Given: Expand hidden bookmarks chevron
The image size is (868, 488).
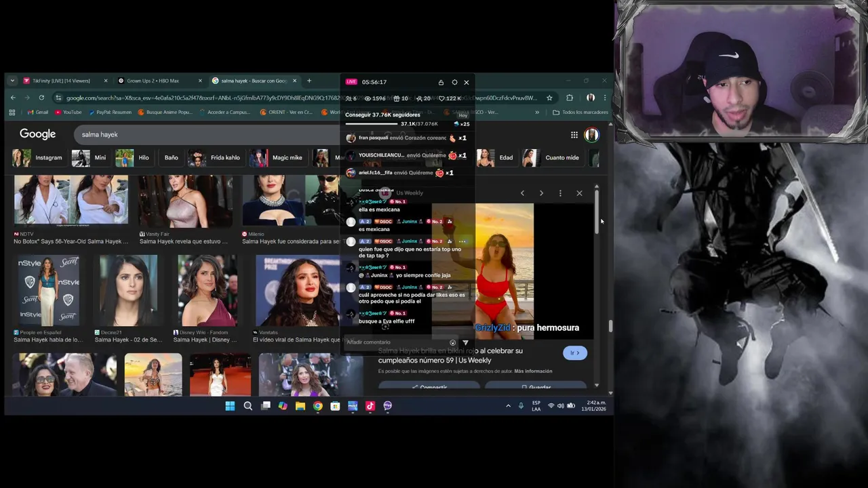Looking at the screenshot, I should pyautogui.click(x=537, y=113).
